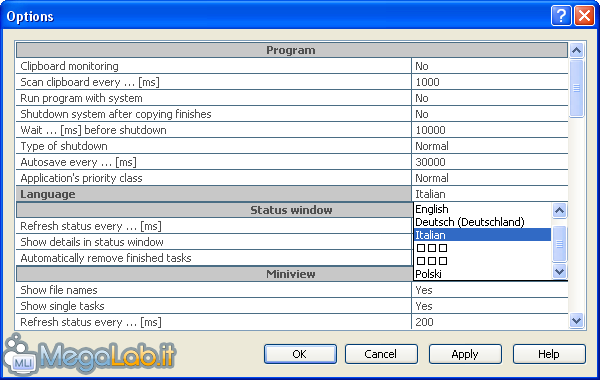Image resolution: width=600 pixels, height=380 pixels.
Task: Select Refresh status row under Status window
Action: click(214, 226)
